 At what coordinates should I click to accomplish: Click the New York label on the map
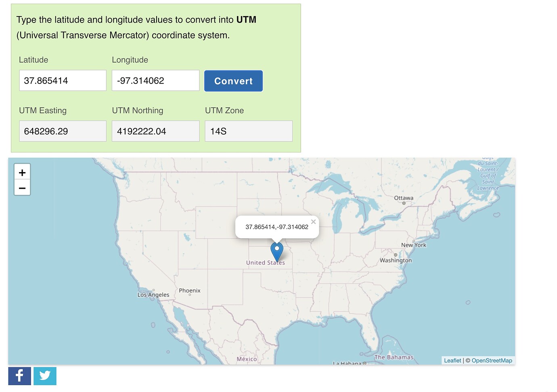point(414,245)
